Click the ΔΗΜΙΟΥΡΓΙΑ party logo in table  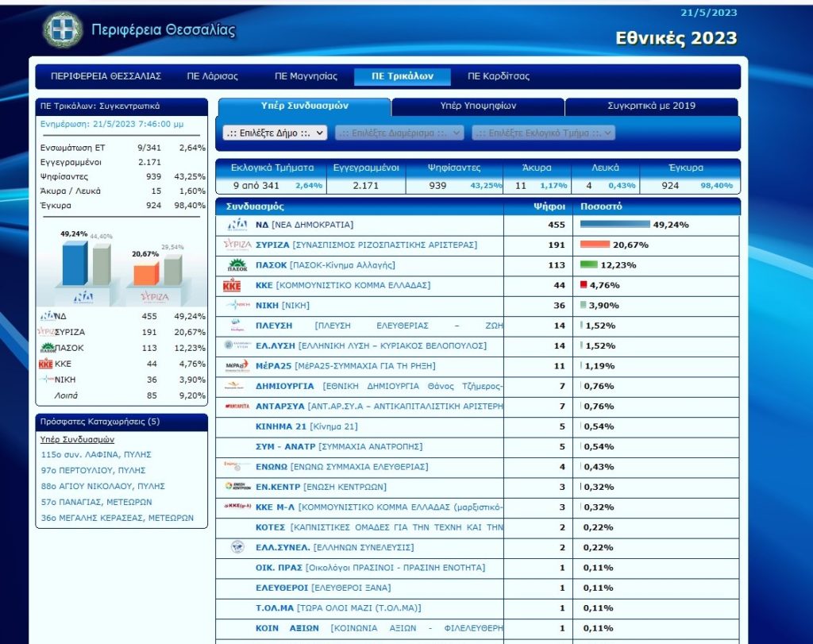click(x=234, y=385)
